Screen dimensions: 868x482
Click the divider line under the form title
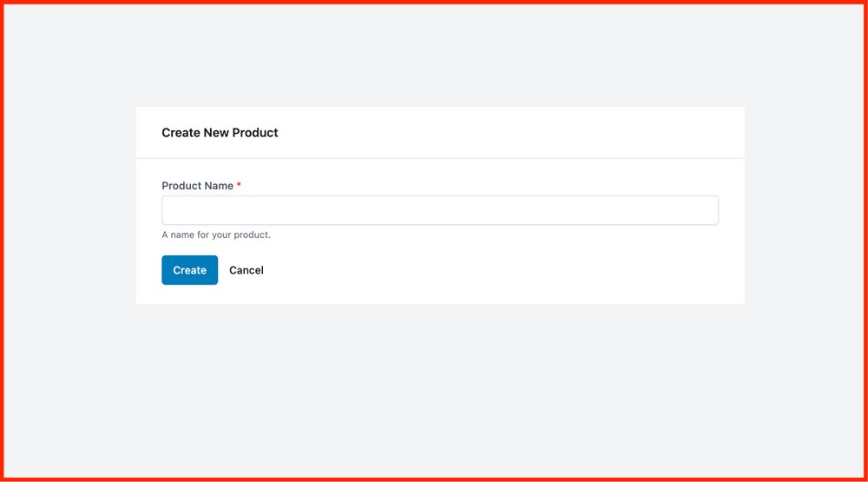pos(439,158)
